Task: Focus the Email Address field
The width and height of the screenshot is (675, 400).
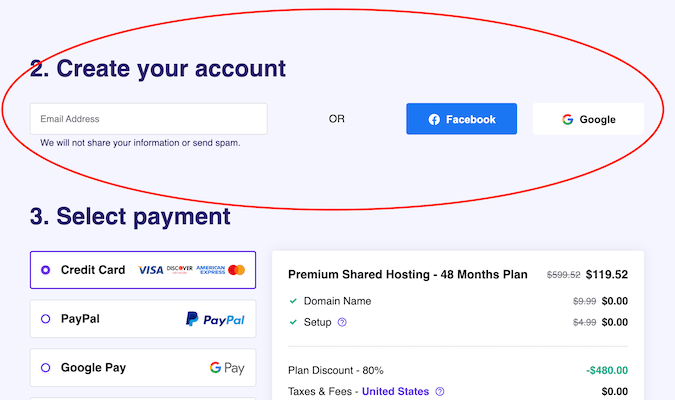Action: (x=149, y=119)
